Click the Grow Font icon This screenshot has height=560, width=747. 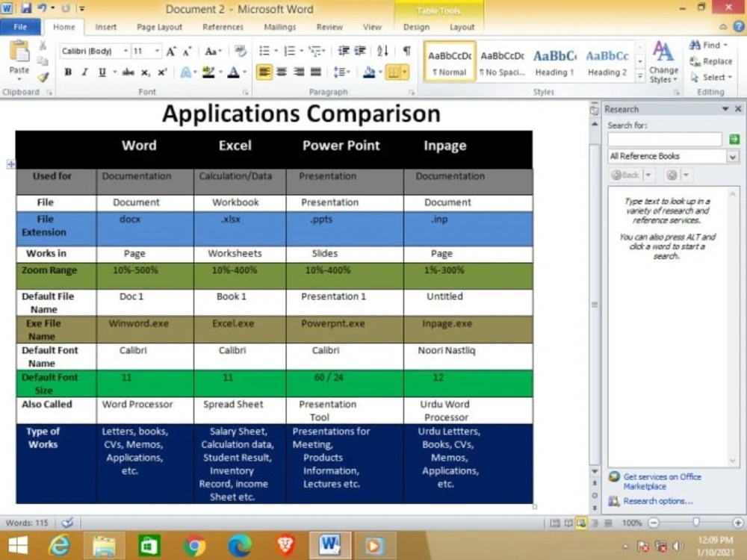(x=170, y=51)
